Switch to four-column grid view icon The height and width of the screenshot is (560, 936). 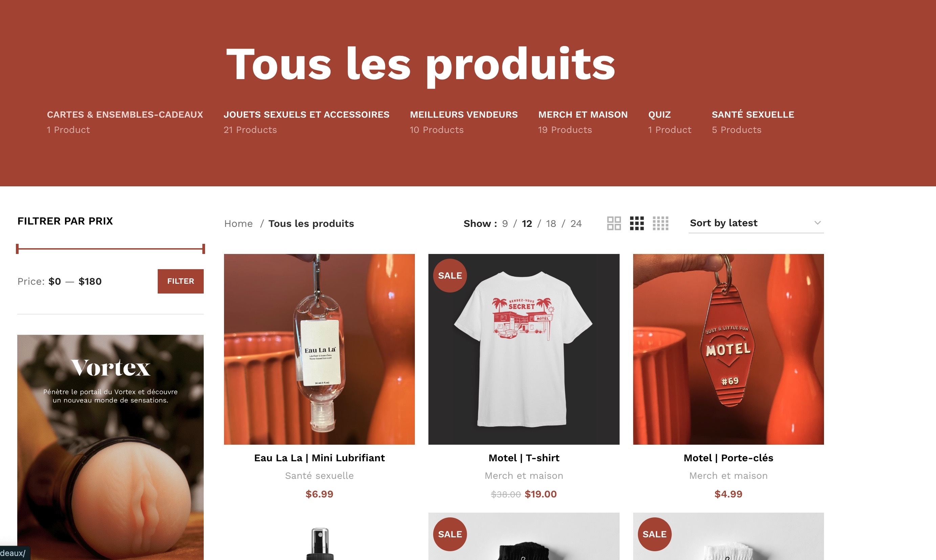(660, 224)
